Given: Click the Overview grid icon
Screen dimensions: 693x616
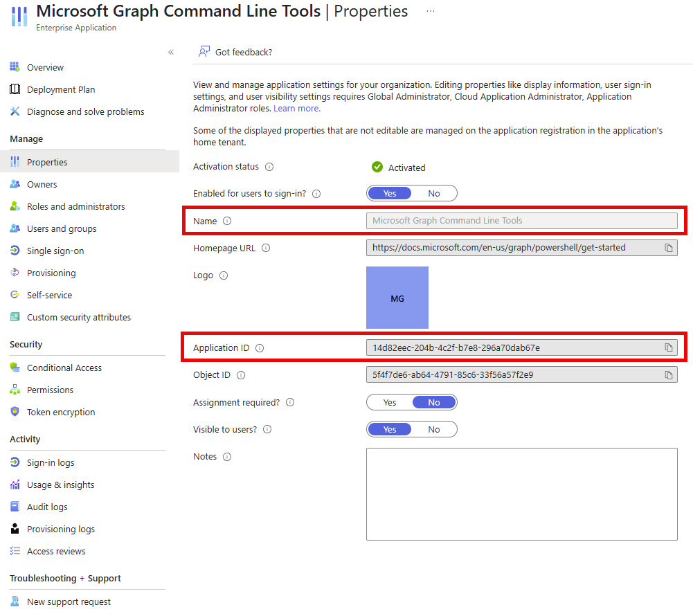Looking at the screenshot, I should pos(15,67).
